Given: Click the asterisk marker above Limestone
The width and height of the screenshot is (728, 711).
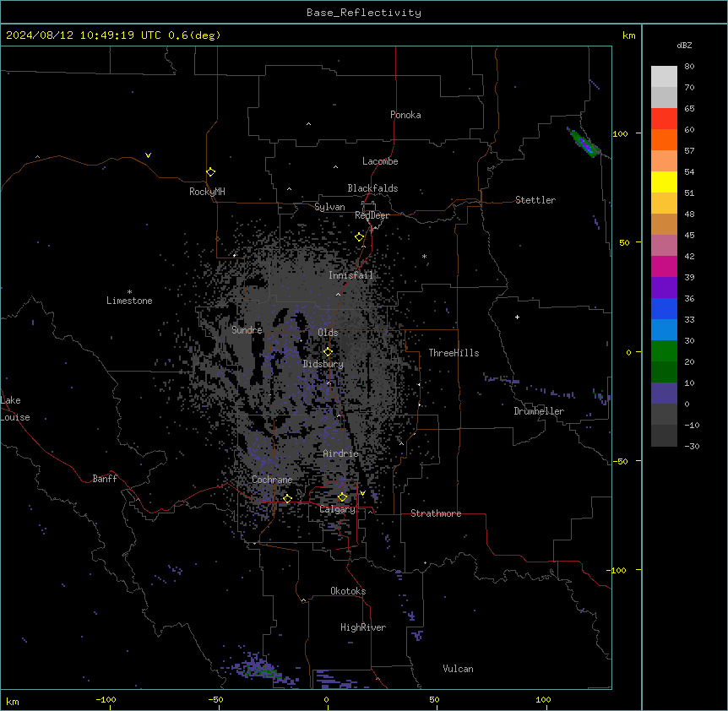Looking at the screenshot, I should tap(129, 292).
